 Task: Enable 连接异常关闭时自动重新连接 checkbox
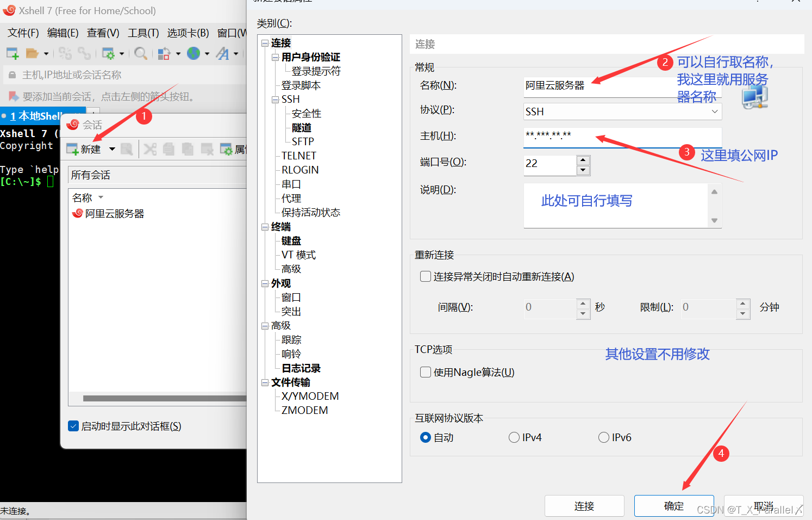[x=426, y=276]
